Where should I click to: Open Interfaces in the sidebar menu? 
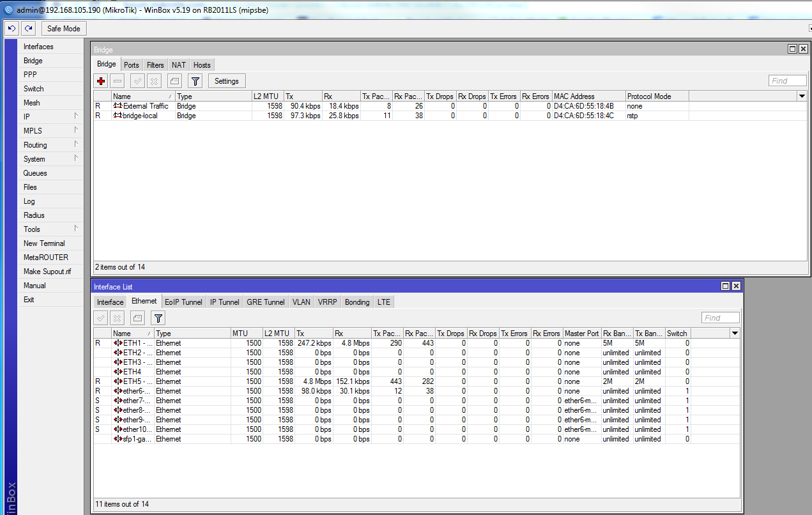click(x=50, y=47)
